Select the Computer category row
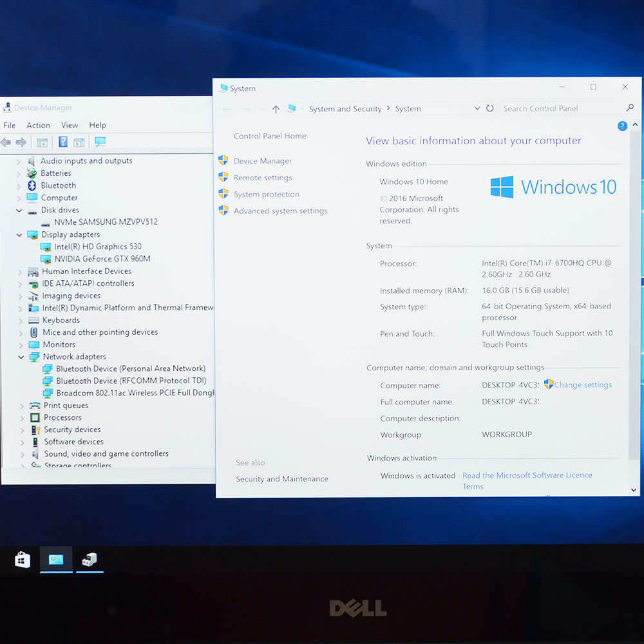This screenshot has height=644, width=644. (59, 198)
